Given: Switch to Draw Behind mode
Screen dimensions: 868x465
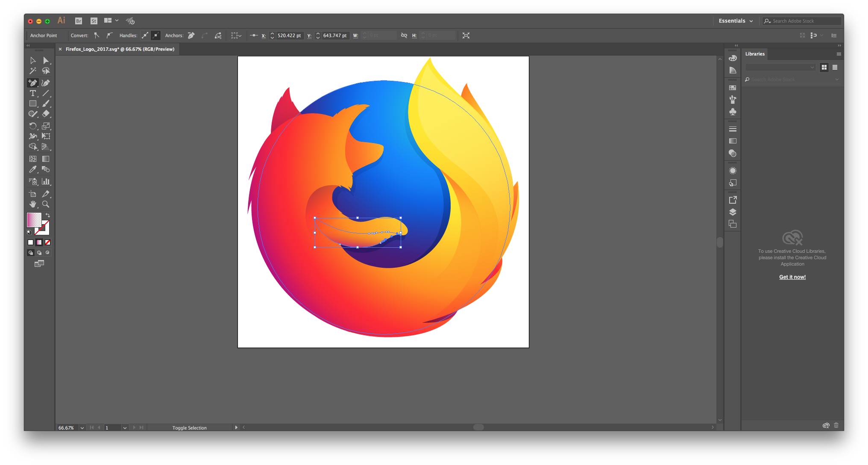Looking at the screenshot, I should [39, 253].
